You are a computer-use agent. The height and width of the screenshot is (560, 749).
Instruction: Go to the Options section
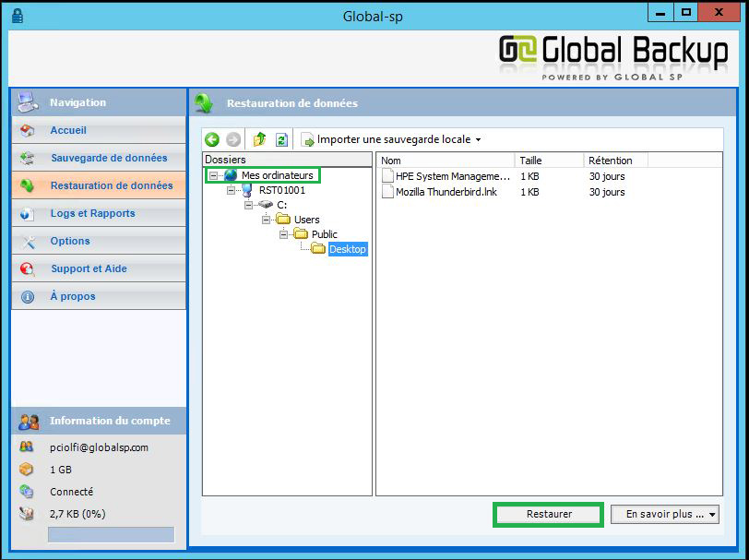point(99,242)
